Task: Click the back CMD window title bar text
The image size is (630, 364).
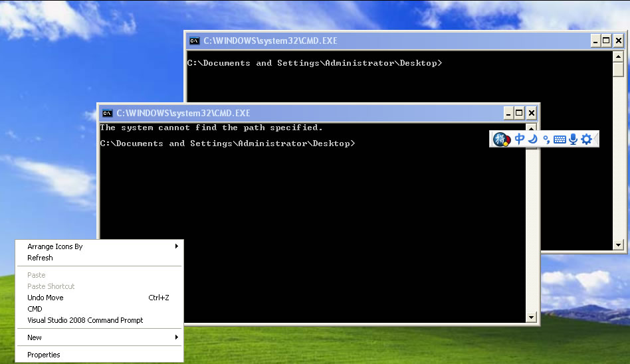Action: click(270, 41)
